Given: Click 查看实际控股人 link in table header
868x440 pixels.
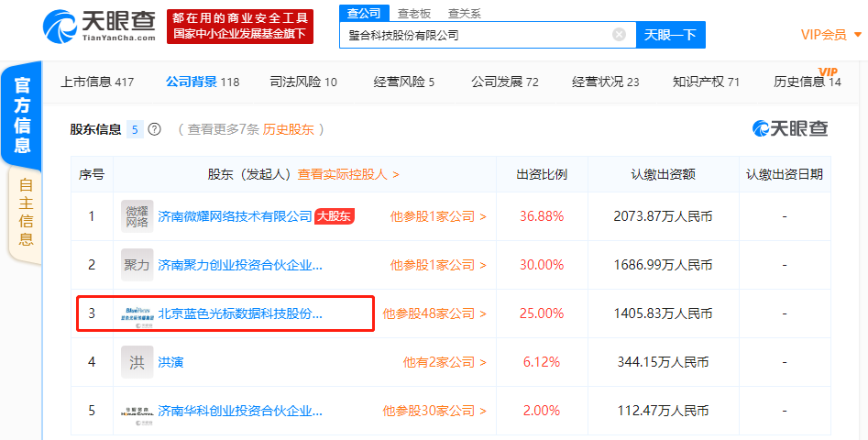Looking at the screenshot, I should (348, 174).
